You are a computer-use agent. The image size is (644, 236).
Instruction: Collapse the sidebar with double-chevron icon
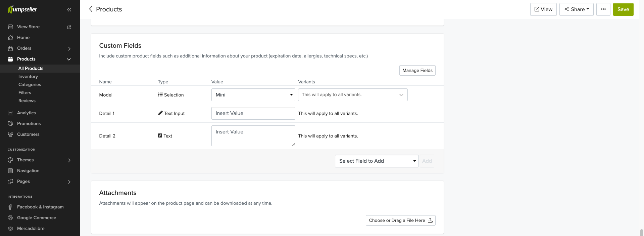(69, 10)
